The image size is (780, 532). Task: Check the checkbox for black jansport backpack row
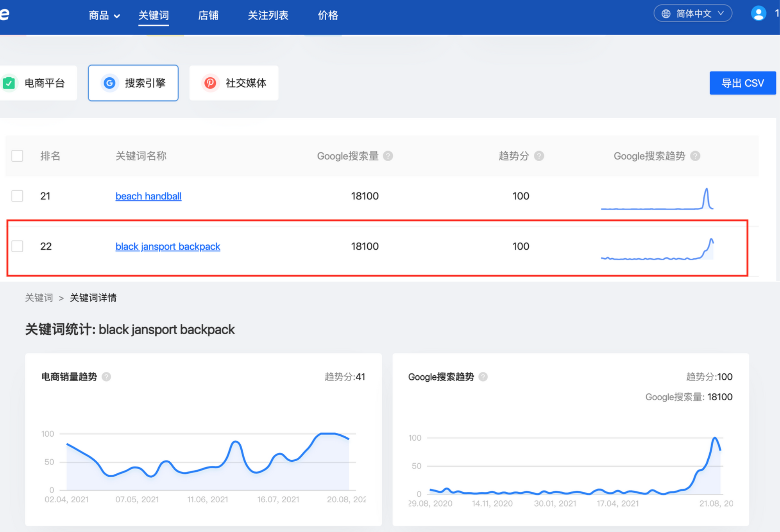tap(17, 246)
